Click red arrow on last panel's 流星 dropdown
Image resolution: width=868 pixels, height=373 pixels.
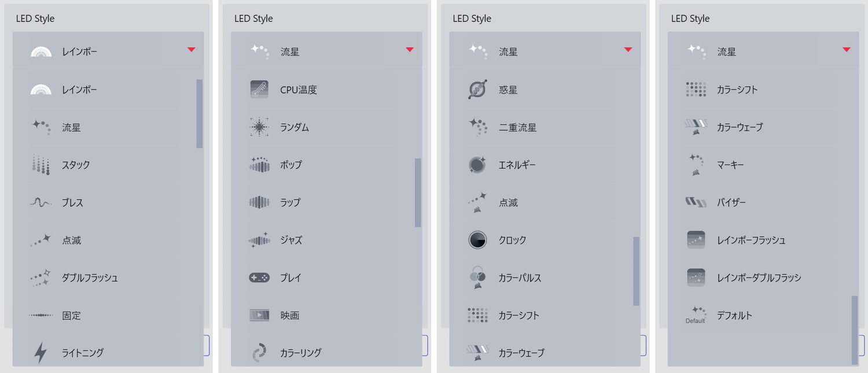[847, 50]
